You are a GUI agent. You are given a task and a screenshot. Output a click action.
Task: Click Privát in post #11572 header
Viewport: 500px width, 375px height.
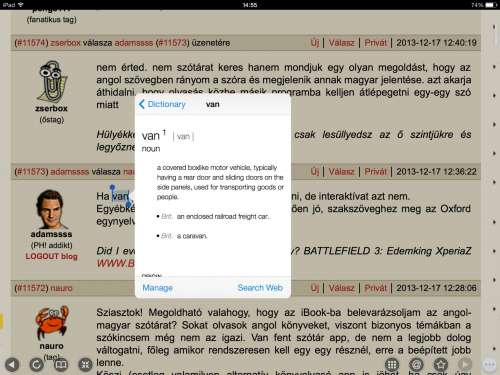coord(375,288)
